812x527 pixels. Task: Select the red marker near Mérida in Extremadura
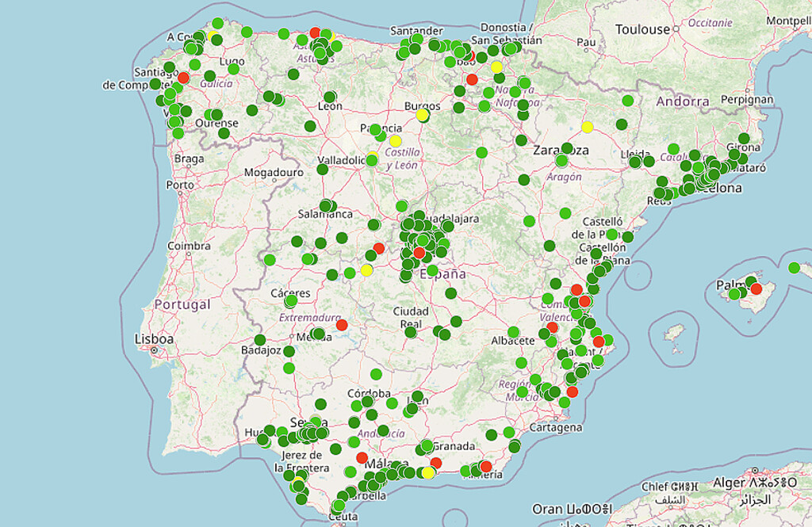tap(342, 325)
